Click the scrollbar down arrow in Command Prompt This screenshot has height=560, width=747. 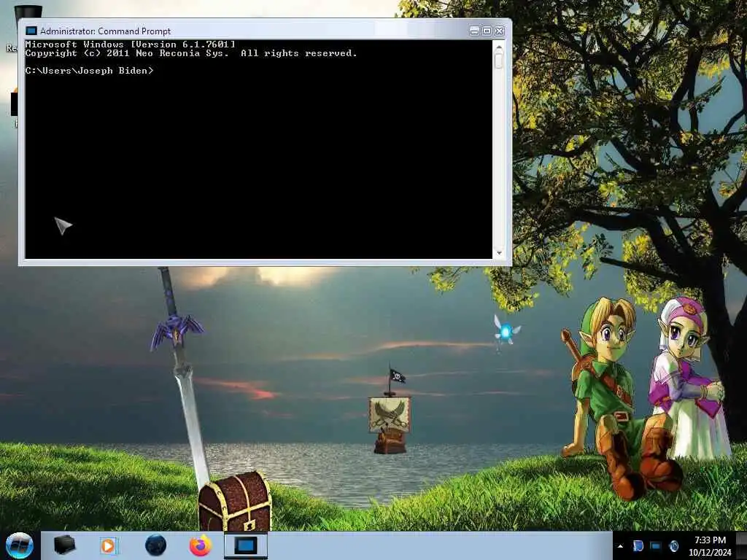[499, 253]
